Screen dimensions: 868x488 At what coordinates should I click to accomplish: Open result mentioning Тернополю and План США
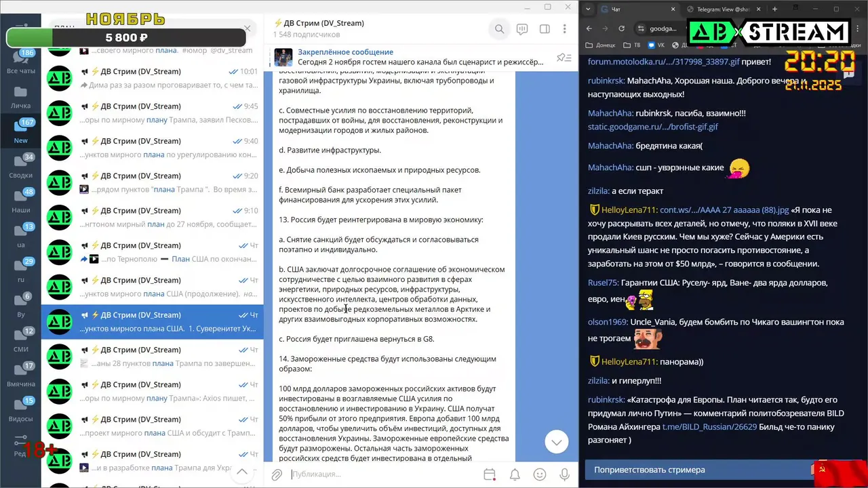click(x=153, y=252)
